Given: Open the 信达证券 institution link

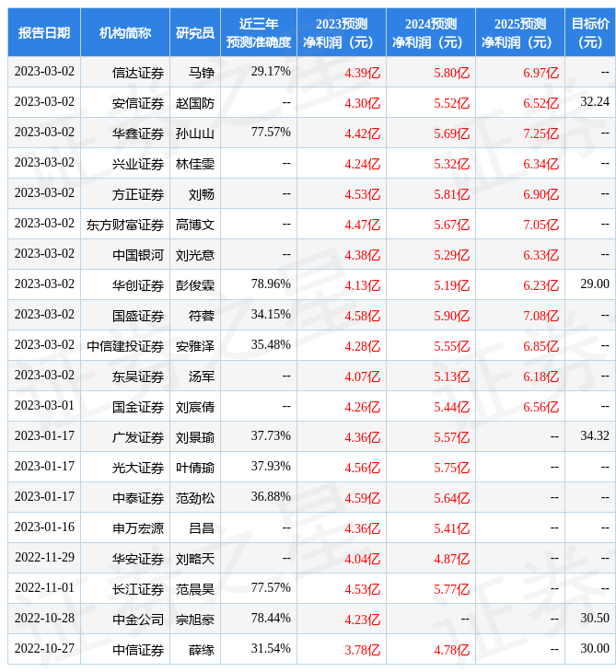Looking at the screenshot, I should (138, 72).
